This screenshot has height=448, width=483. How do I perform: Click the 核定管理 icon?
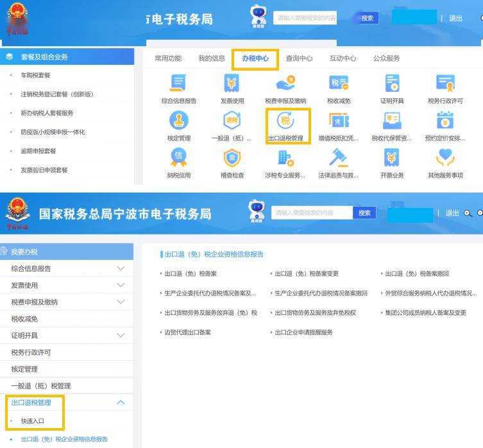click(x=179, y=121)
